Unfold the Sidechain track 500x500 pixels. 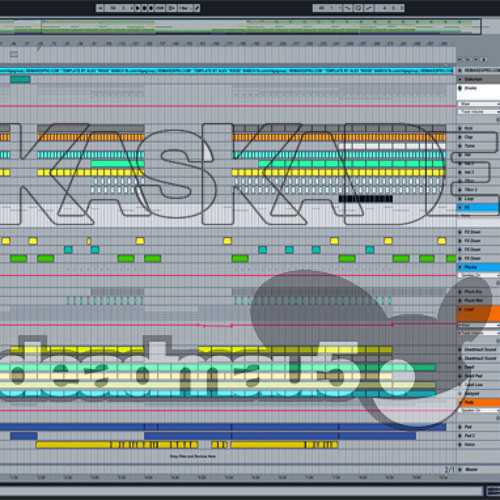[460, 79]
